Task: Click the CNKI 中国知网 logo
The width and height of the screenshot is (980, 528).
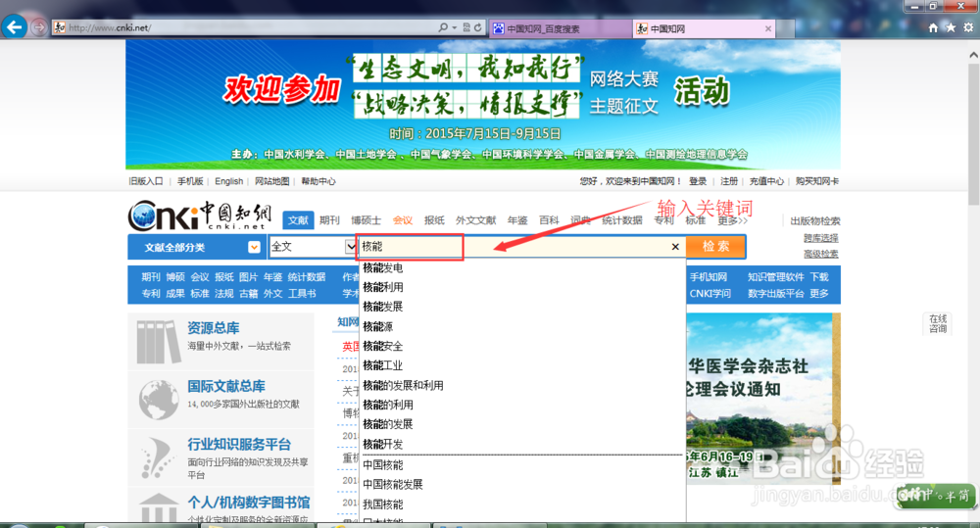Action: (x=200, y=216)
